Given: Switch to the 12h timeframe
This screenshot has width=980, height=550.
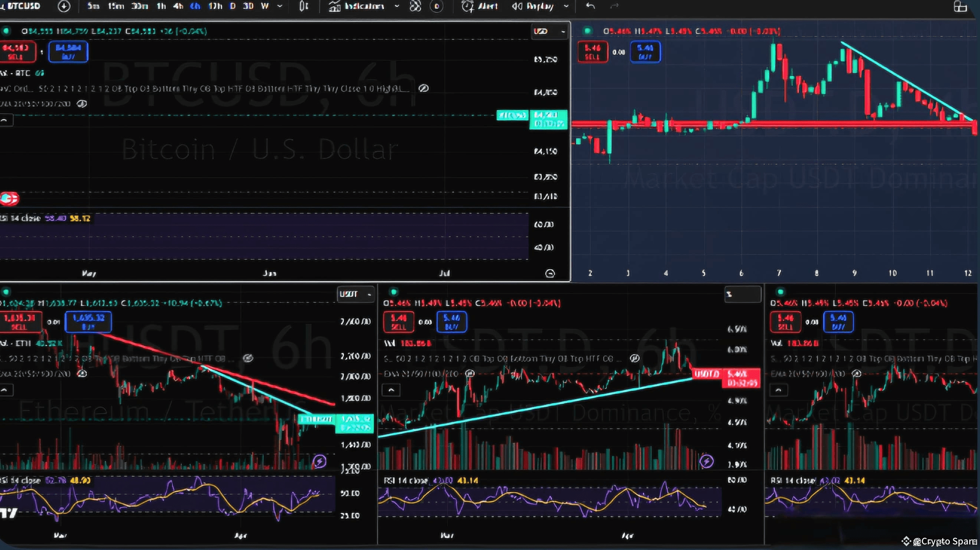Looking at the screenshot, I should click(215, 6).
